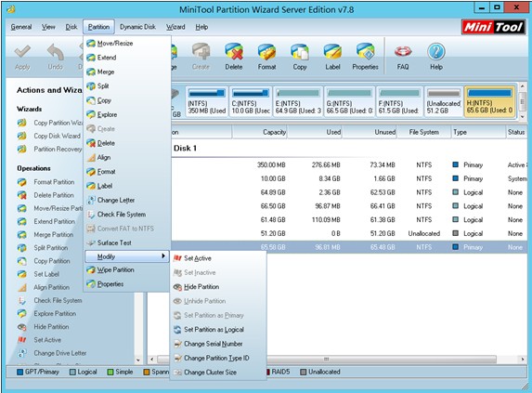Viewport: 532px width, 393px height.
Task: Select Split in the Partition menu
Action: pos(127,85)
